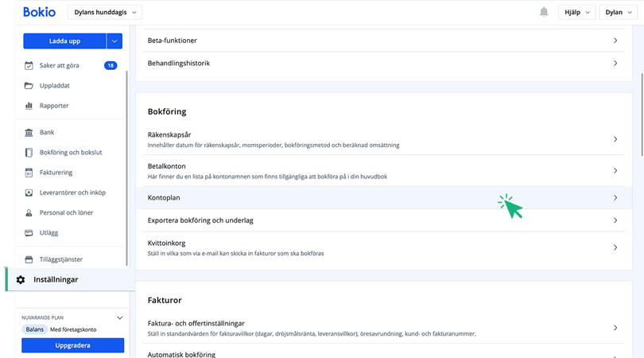Click the Tilläggstjänster card icon
644x358 pixels.
(x=29, y=259)
